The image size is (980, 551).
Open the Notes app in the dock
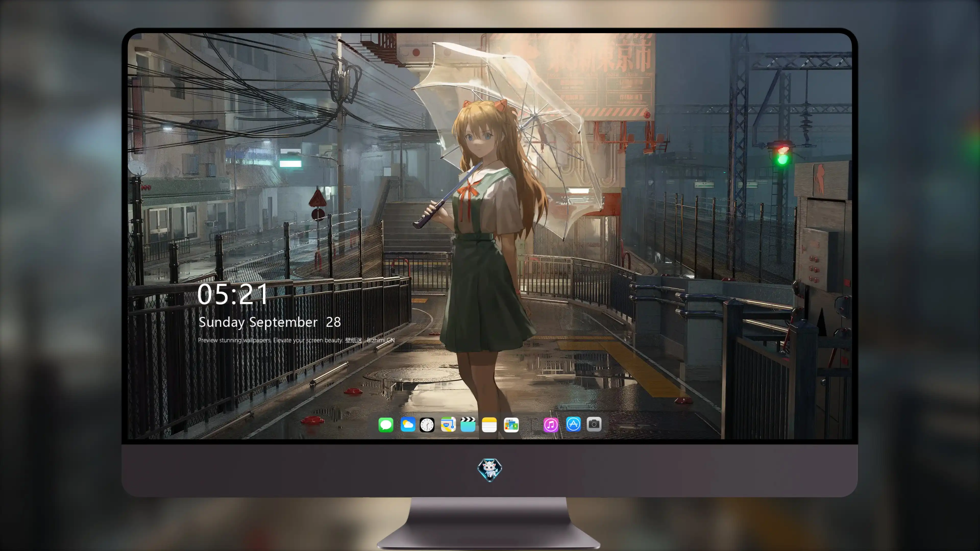click(489, 425)
